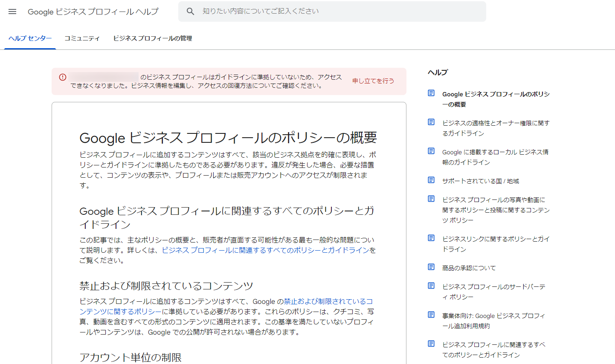
Task: Click the search magnifier icon
Action: click(191, 12)
